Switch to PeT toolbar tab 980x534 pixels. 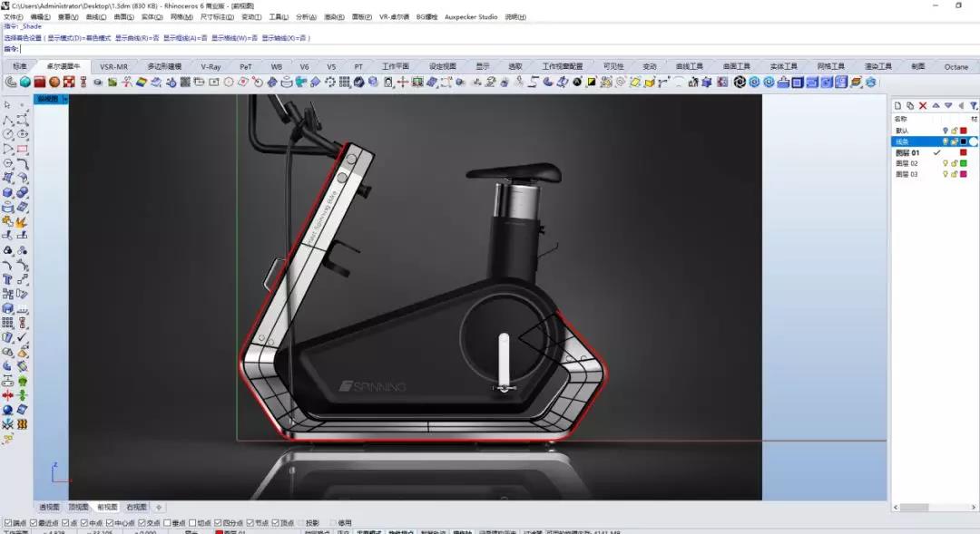click(x=246, y=67)
